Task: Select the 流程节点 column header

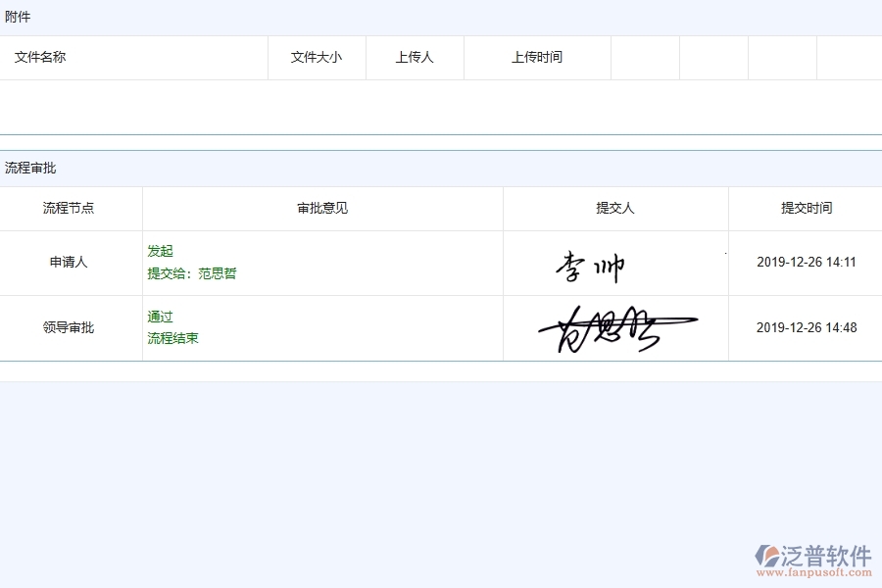Action: pyautogui.click(x=70, y=208)
